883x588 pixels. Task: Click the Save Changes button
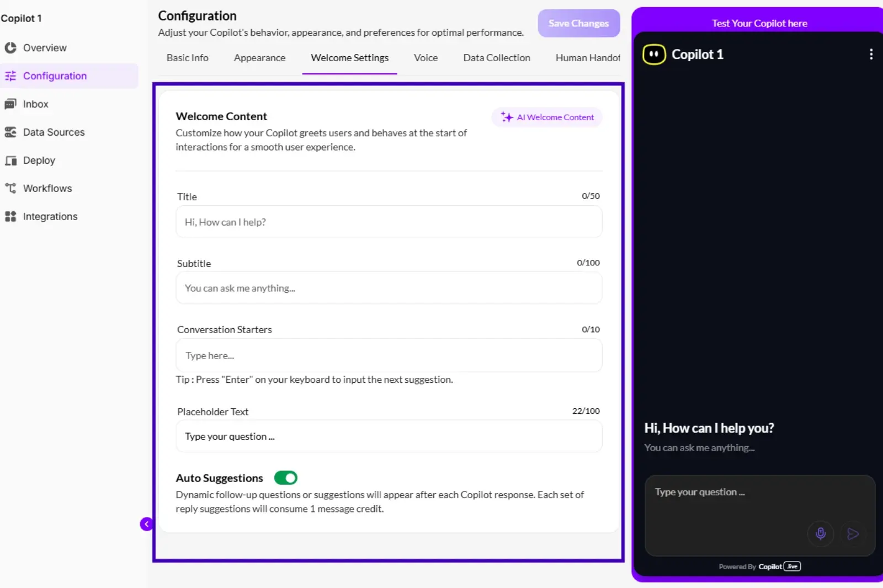578,23
